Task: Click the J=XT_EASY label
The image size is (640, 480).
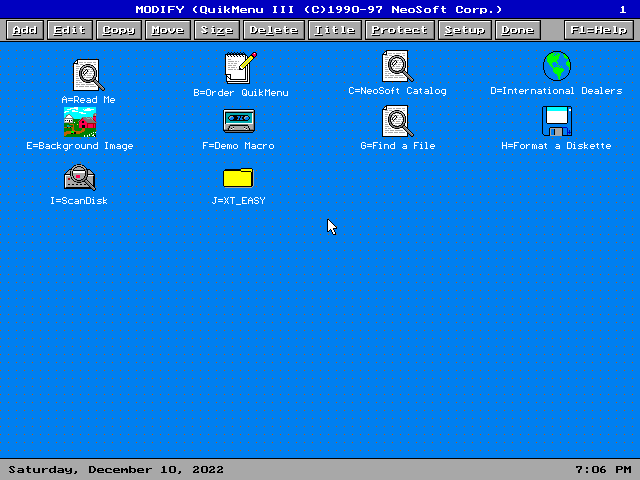Action: coord(238,201)
